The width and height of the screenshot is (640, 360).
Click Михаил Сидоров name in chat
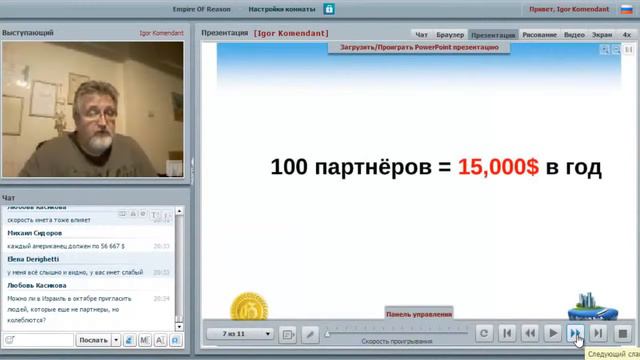tap(35, 233)
